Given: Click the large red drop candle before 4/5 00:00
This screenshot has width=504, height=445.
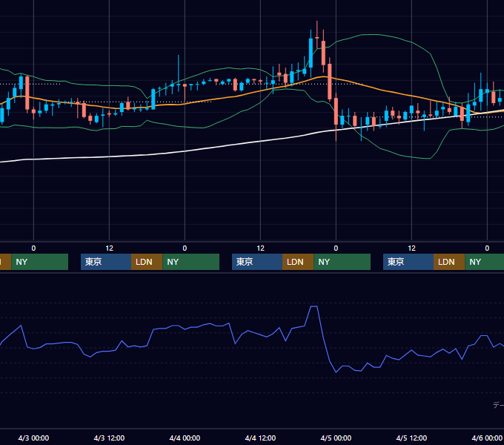Looking at the screenshot, I should pos(330,82).
